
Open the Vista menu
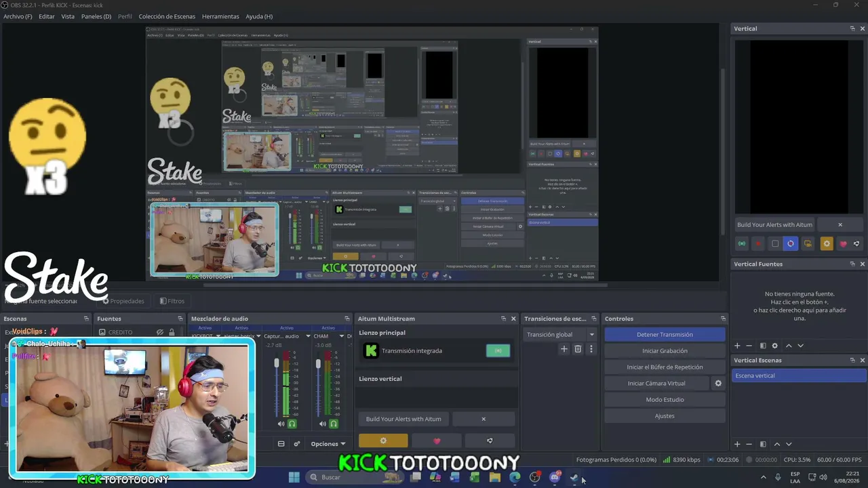[x=68, y=16]
